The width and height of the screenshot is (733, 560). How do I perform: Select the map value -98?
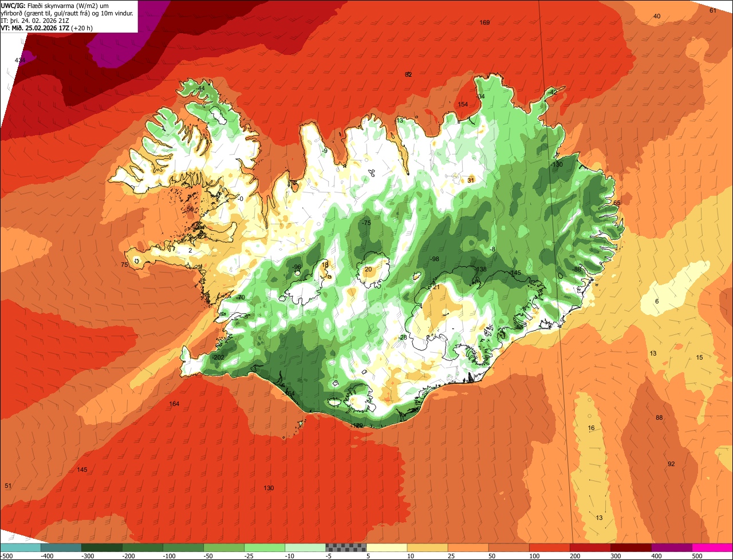pyautogui.click(x=435, y=259)
